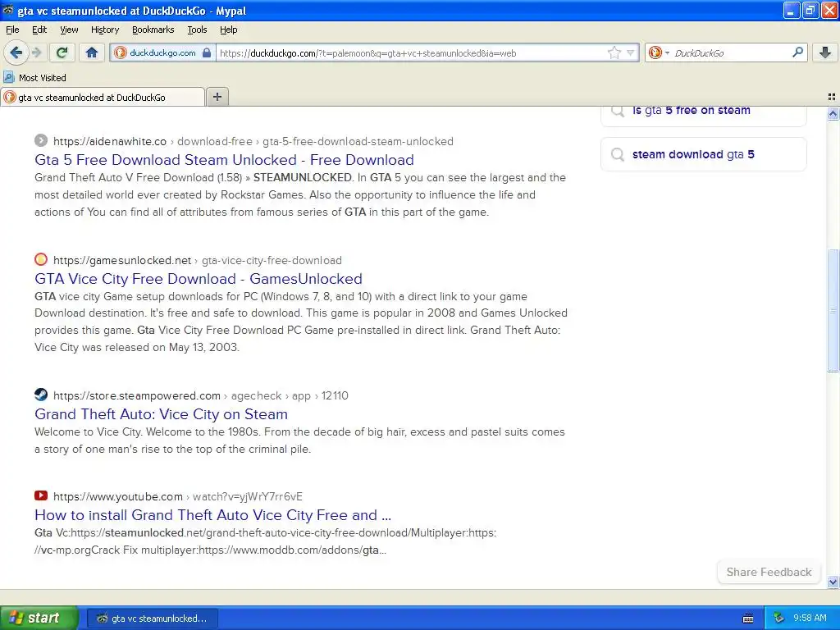Open the Help menu
Image resolution: width=840 pixels, height=630 pixels.
(x=228, y=30)
